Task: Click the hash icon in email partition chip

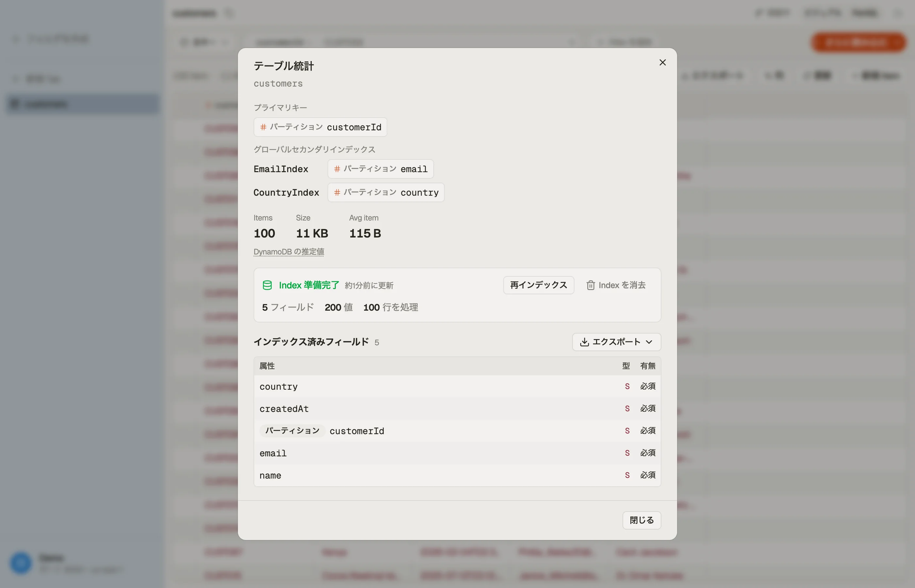Action: 337,169
